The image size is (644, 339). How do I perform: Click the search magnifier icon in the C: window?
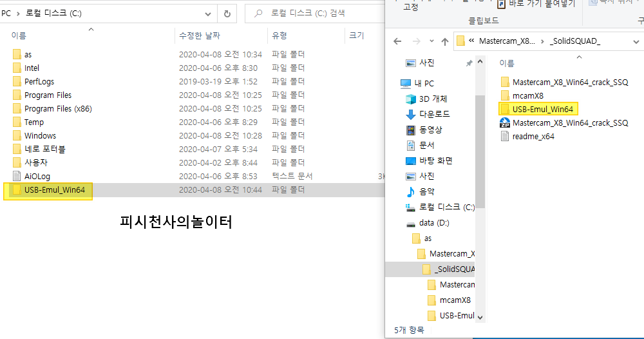[258, 14]
